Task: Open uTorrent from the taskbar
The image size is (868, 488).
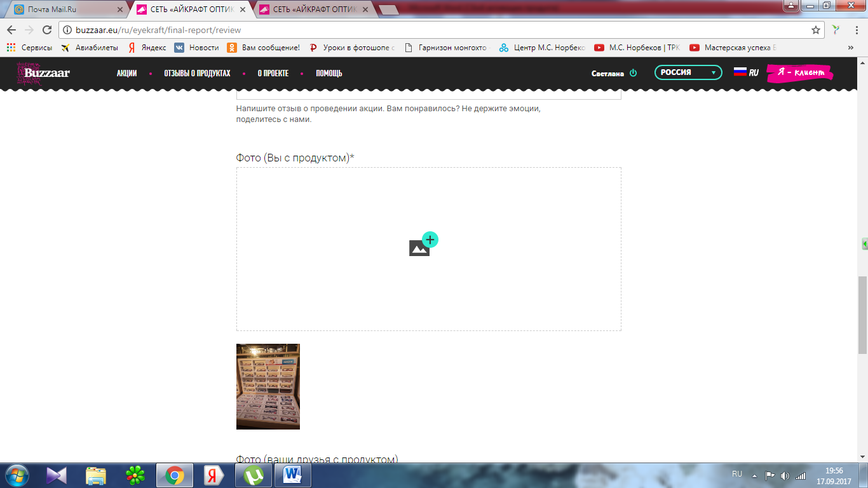Action: pyautogui.click(x=254, y=475)
